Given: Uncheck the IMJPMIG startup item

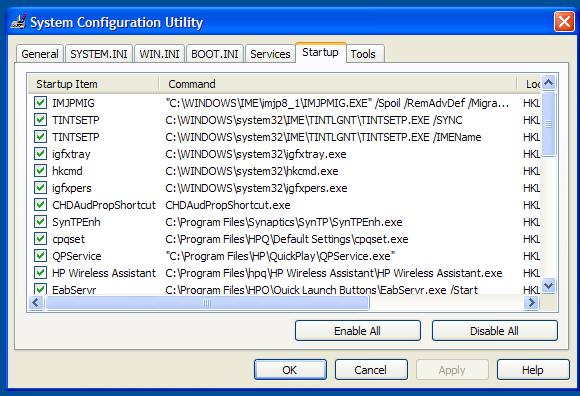Looking at the screenshot, I should point(40,102).
